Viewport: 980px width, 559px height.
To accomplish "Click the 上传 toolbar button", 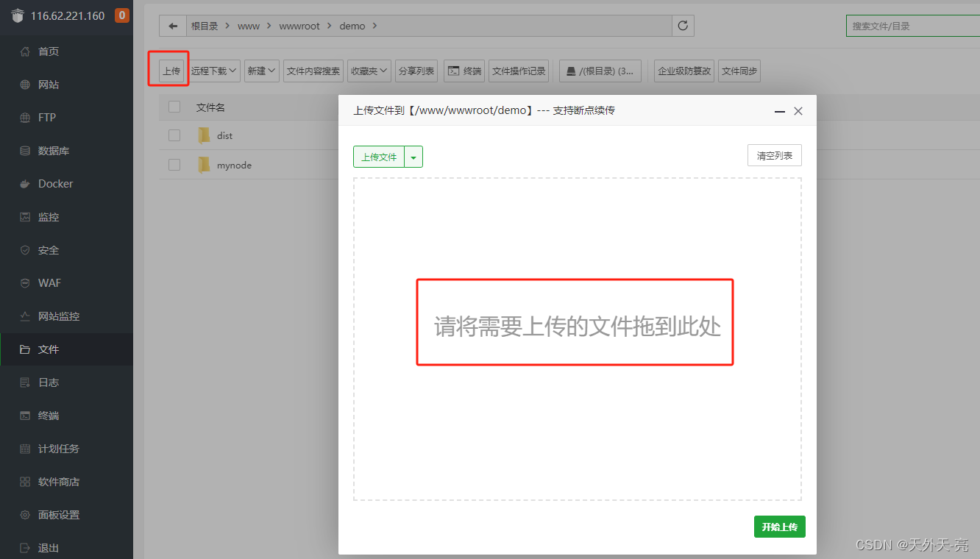I will point(171,71).
